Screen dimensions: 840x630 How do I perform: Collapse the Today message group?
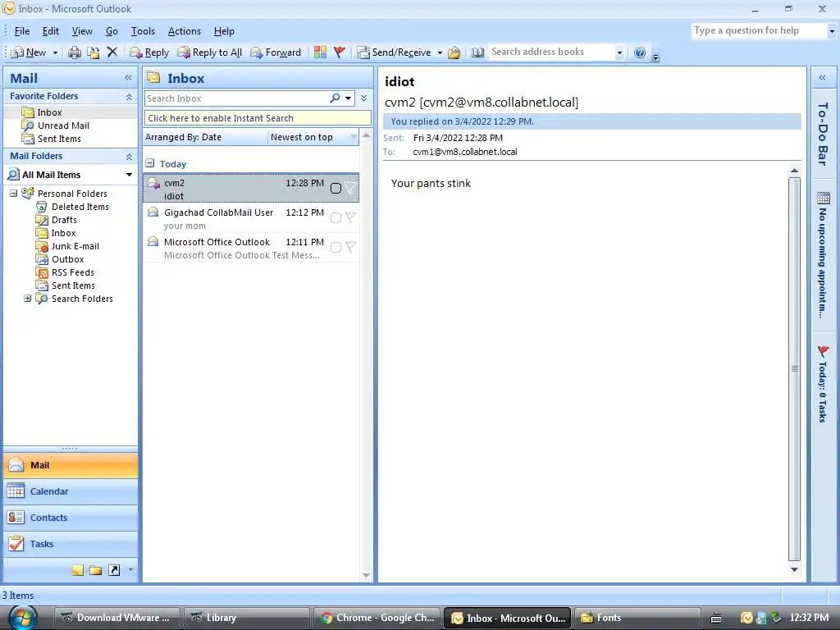(x=150, y=163)
